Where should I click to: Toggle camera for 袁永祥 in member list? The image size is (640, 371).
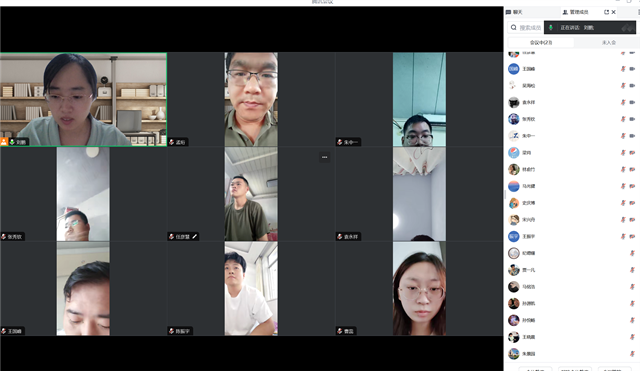(632, 102)
